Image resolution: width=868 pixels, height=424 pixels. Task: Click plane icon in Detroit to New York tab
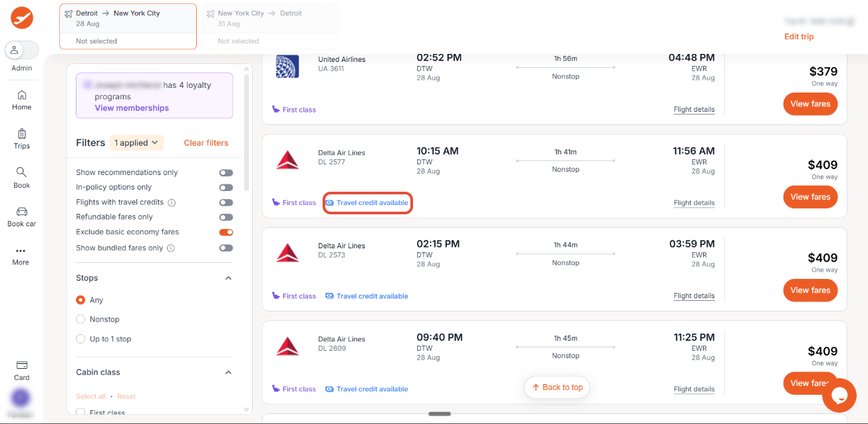tap(69, 13)
